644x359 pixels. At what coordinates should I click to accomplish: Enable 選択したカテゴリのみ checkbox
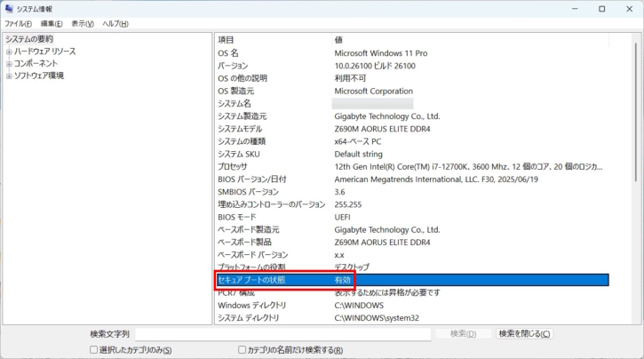[95, 350]
